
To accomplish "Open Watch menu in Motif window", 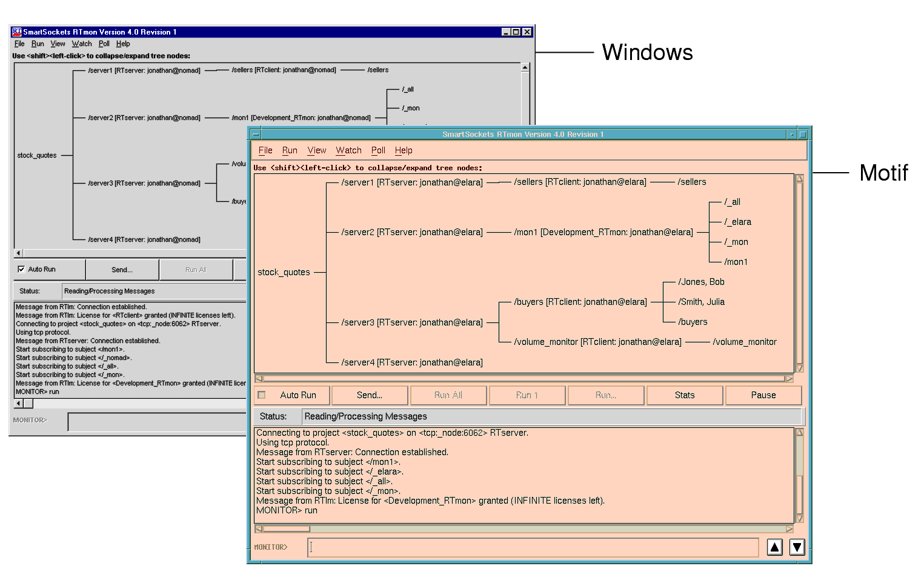I will (x=348, y=150).
